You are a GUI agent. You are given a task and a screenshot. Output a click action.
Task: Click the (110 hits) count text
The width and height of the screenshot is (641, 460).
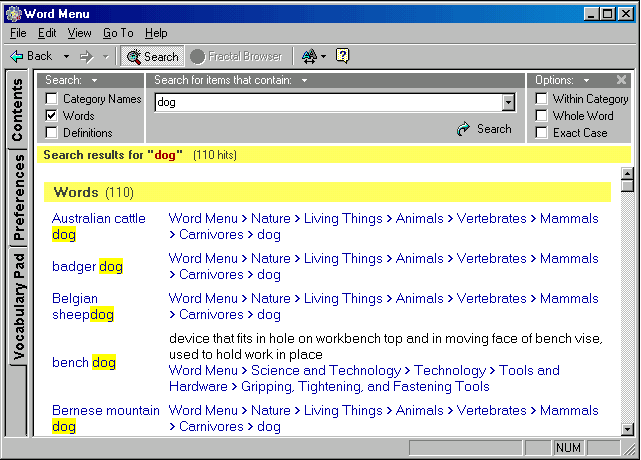click(x=215, y=155)
